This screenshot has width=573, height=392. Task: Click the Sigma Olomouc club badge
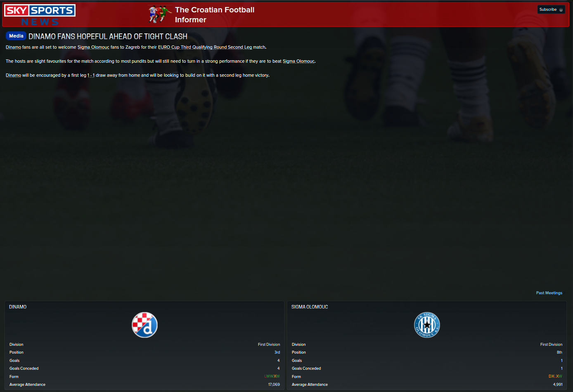427,325
